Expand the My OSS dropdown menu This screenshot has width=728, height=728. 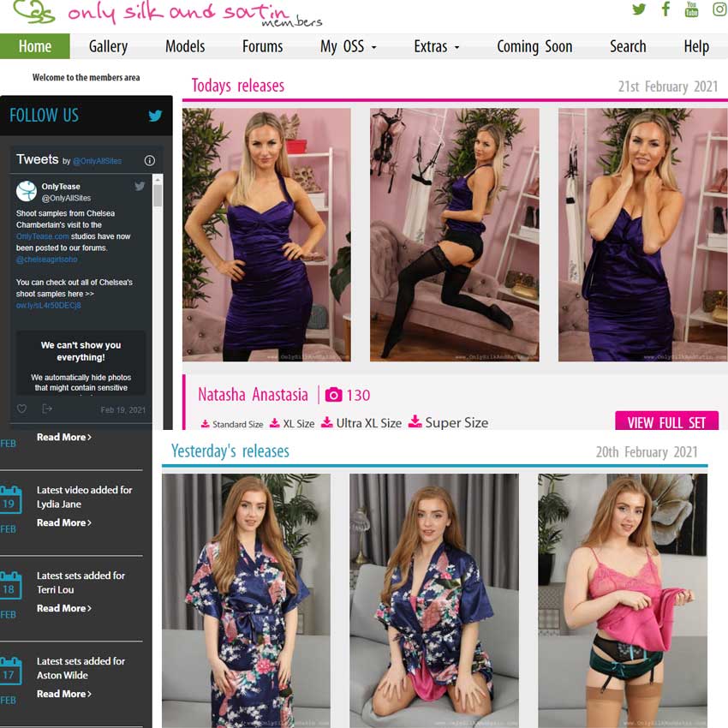349,46
